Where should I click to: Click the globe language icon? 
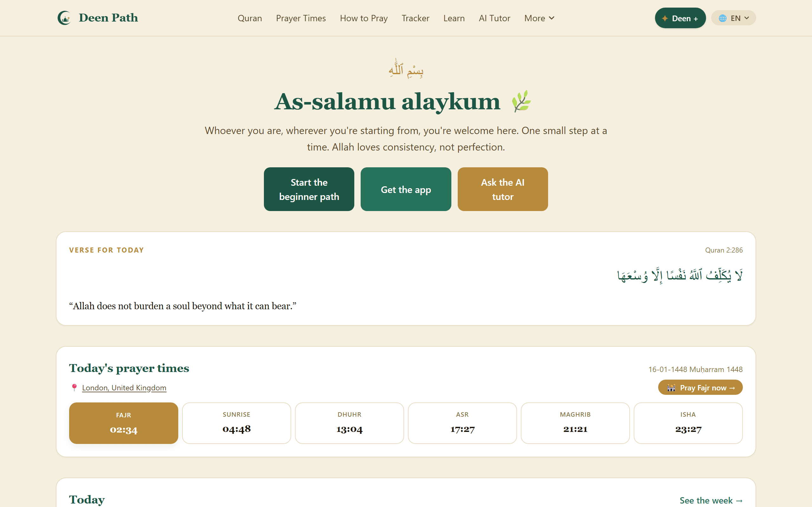723,18
